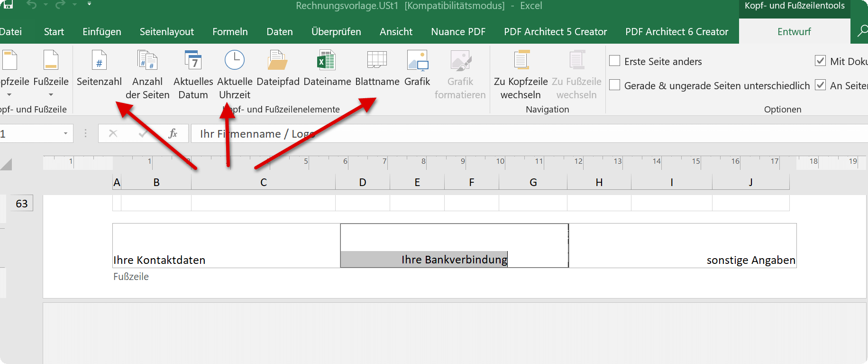
Task: Expand the Name Box dropdown
Action: click(65, 133)
